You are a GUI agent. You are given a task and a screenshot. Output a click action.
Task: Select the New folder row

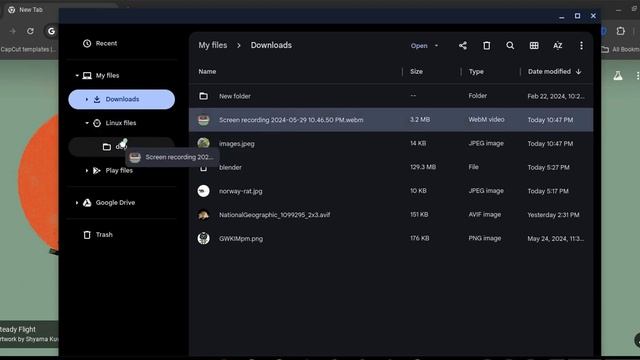pos(391,96)
